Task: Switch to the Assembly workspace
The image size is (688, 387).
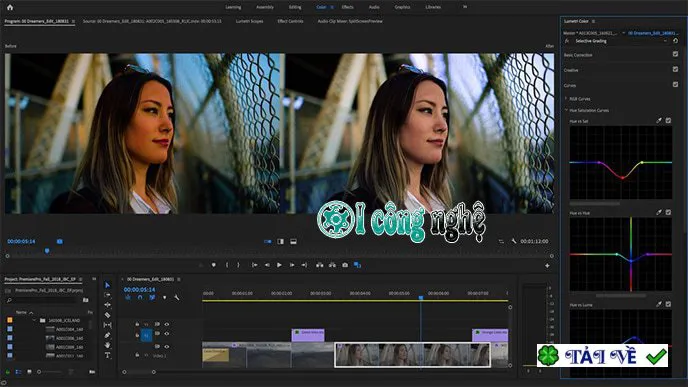Action: [265, 7]
